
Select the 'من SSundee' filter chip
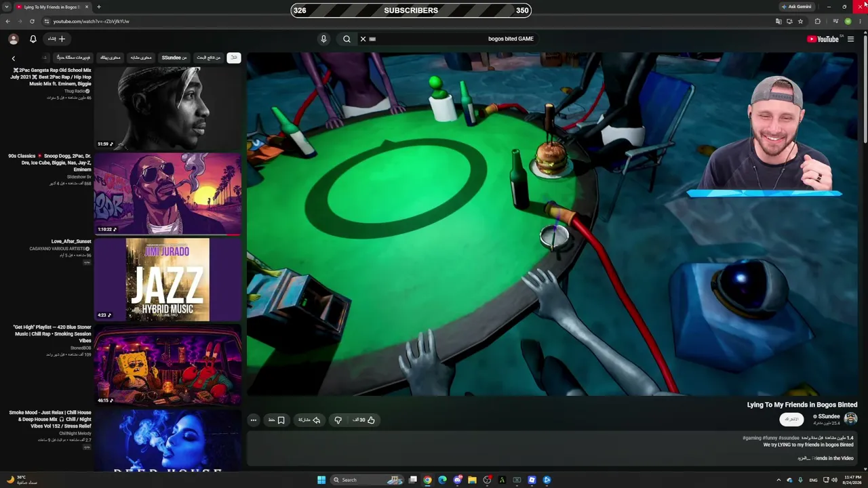pyautogui.click(x=174, y=58)
